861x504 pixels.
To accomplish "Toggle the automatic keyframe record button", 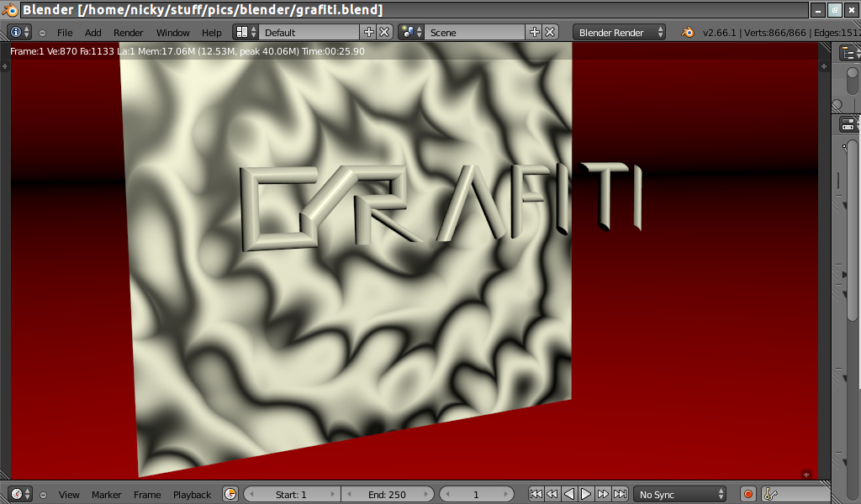I will (747, 494).
